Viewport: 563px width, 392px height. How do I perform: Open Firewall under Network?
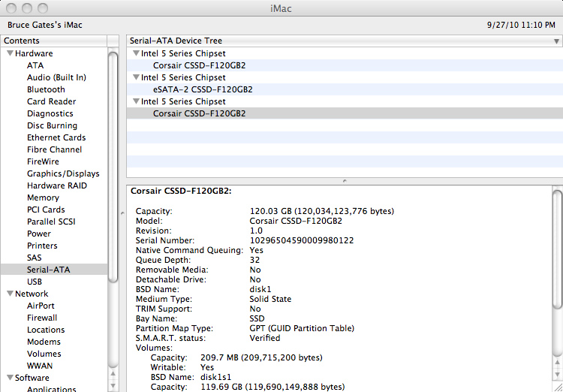42,318
